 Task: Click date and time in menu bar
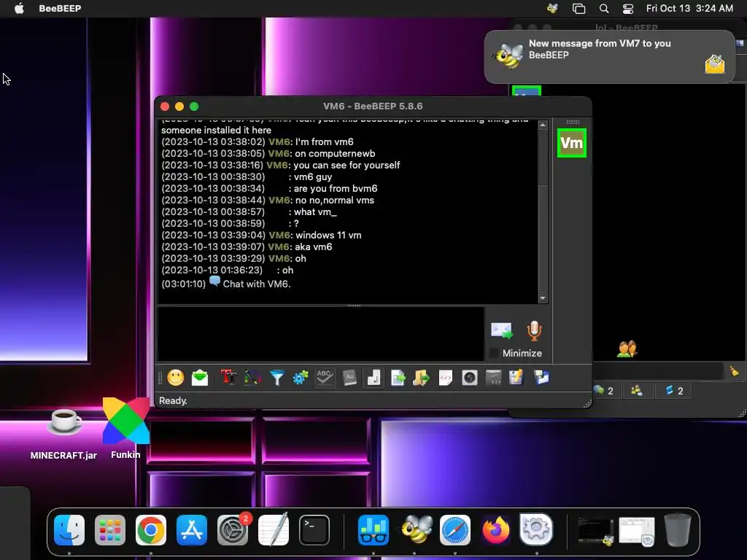tap(689, 8)
